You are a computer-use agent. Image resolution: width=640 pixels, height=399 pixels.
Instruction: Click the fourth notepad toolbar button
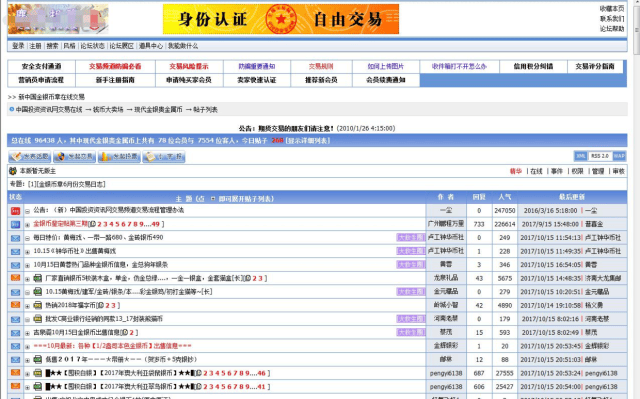point(164,157)
